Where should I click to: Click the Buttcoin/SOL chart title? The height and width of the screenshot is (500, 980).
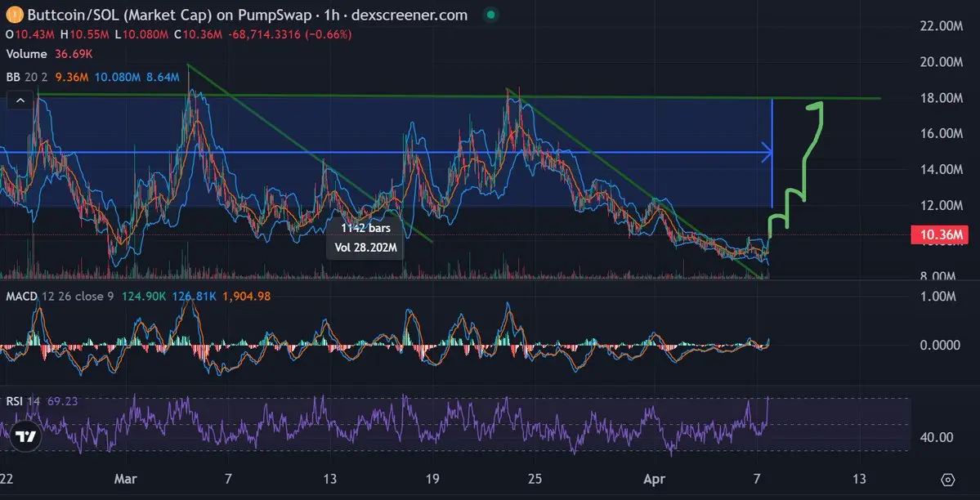(248, 15)
